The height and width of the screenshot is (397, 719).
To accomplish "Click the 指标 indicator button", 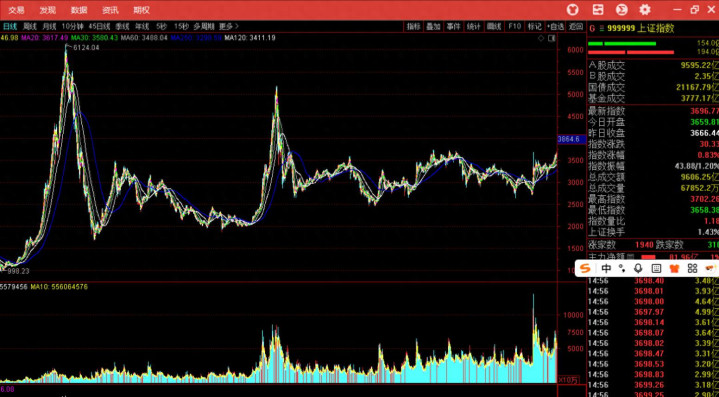I will tap(413, 27).
